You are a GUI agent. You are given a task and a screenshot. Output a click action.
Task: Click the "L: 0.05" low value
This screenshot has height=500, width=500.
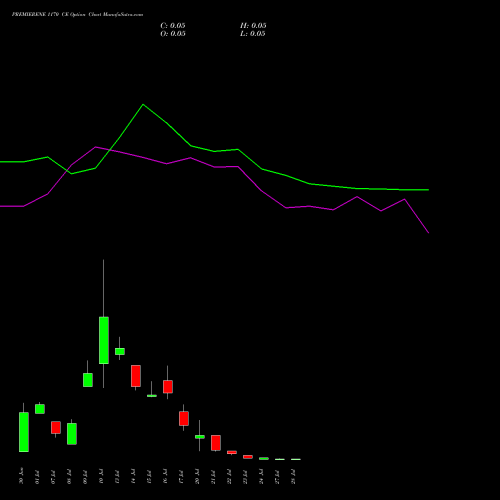[253, 34]
